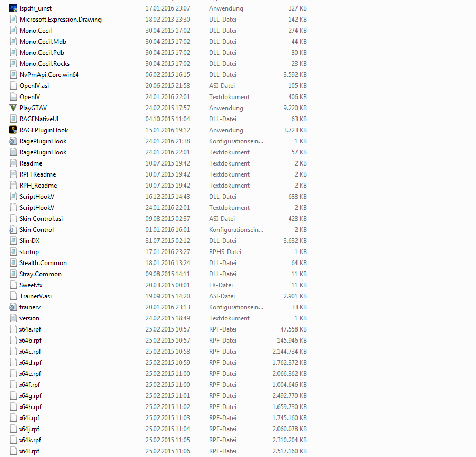476x457 pixels.
Task: Select the x64k.rpf file name
Action: [30, 440]
